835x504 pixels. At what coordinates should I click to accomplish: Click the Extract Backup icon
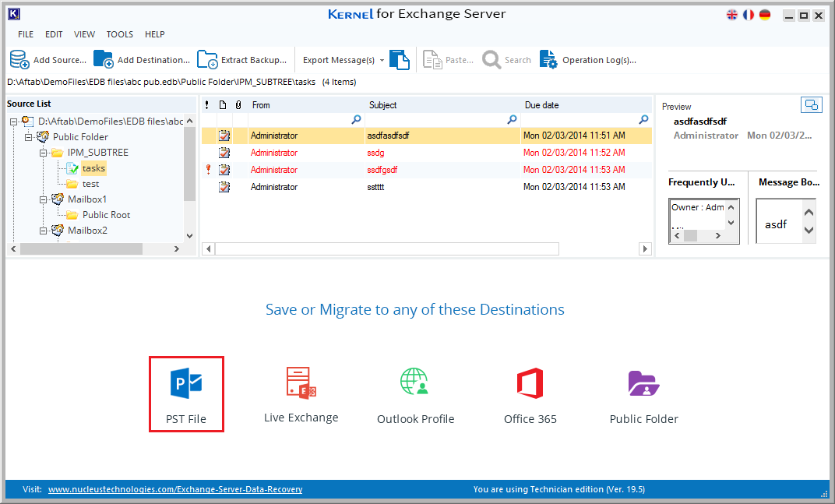coord(207,60)
